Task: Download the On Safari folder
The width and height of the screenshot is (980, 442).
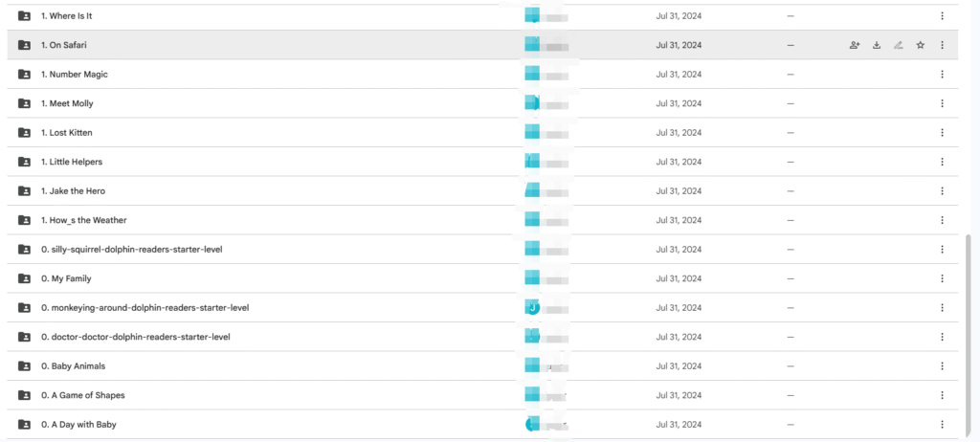Action: (877, 45)
